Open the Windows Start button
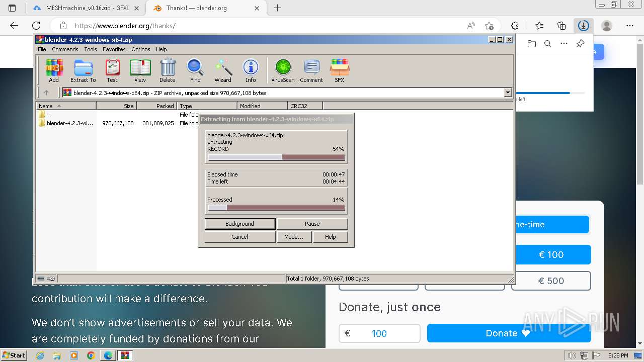Screen dimensions: 644x362 click(x=14, y=355)
